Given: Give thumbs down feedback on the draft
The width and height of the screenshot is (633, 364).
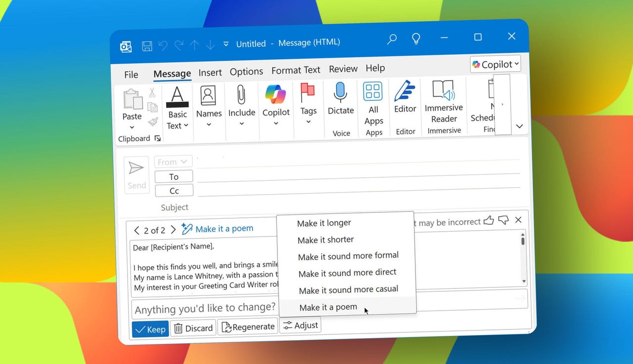Looking at the screenshot, I should coord(503,221).
